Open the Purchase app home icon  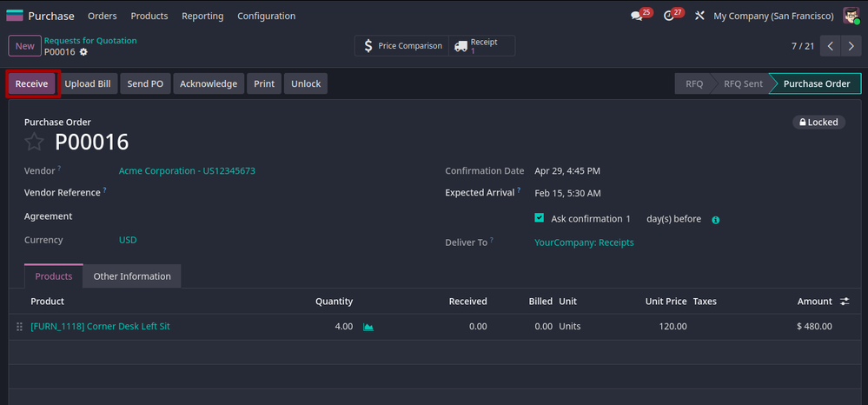pos(15,16)
